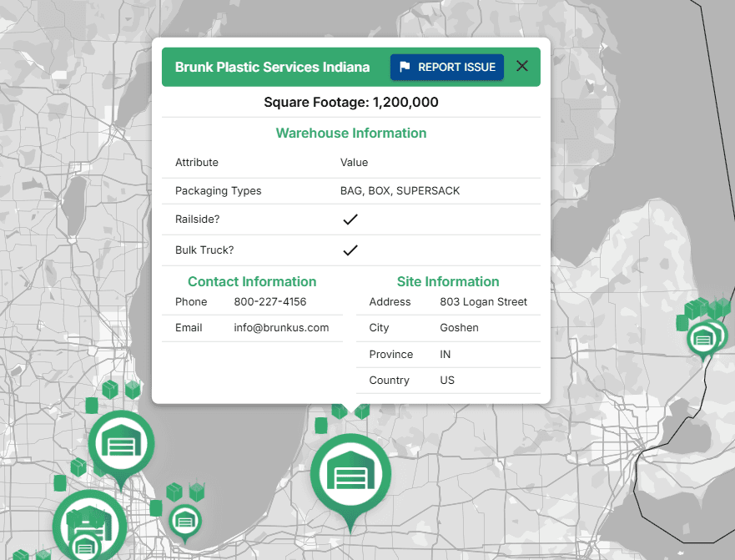Close the Brunk Plastic Services popup
The image size is (735, 560).
[x=521, y=66]
